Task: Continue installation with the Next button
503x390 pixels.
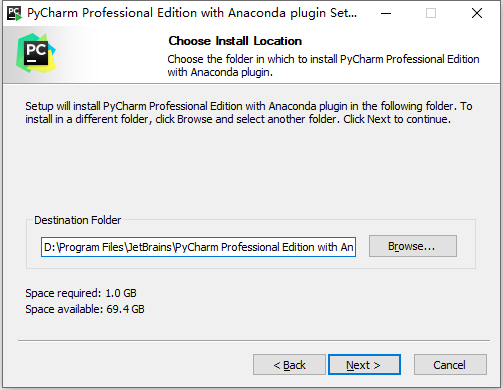Action: [x=364, y=365]
